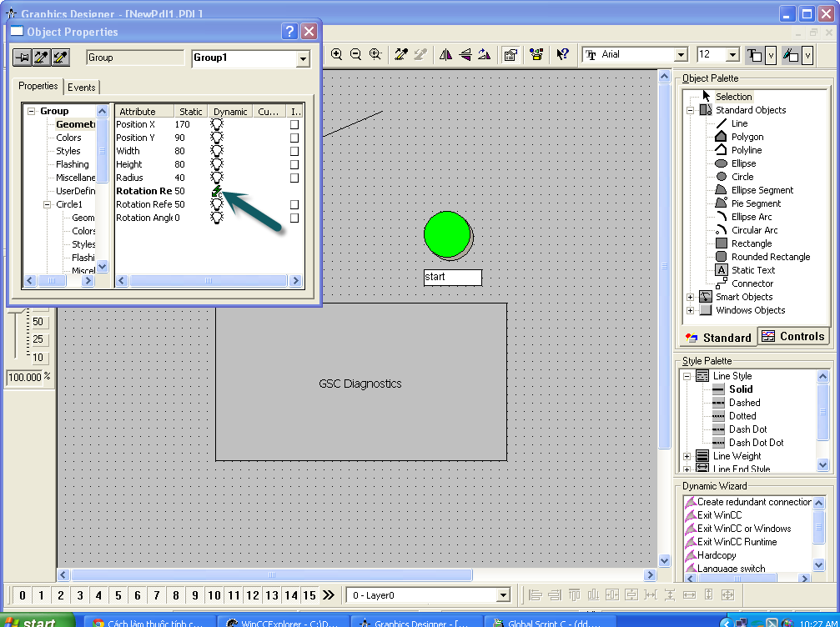Screen dimensions: 840x627
Task: Select the Polygon object in the palette
Action: click(747, 137)
